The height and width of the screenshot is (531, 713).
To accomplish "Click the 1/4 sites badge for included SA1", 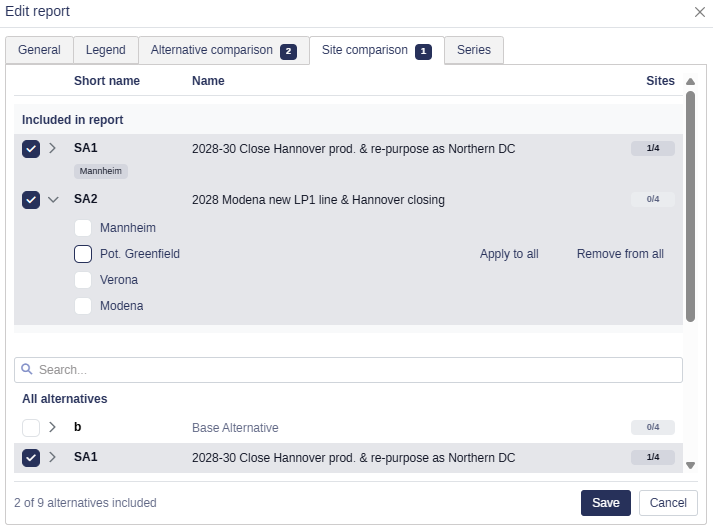I will 653,148.
